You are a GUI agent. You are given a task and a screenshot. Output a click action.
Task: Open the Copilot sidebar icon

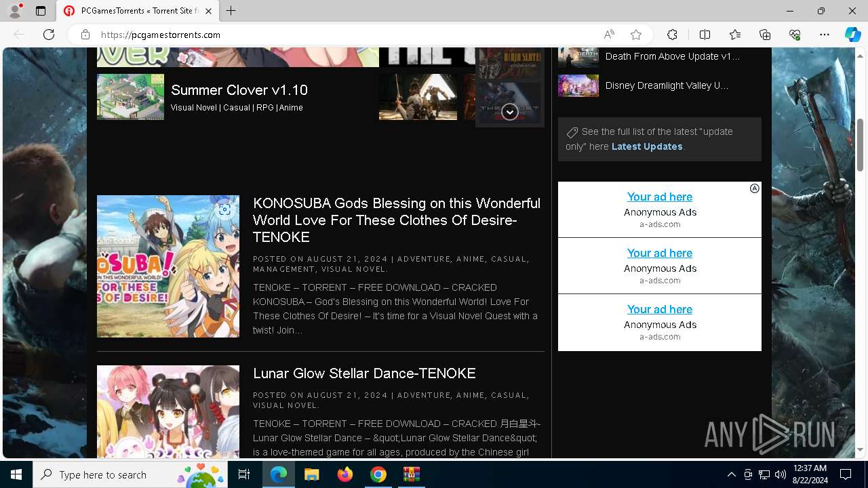852,35
